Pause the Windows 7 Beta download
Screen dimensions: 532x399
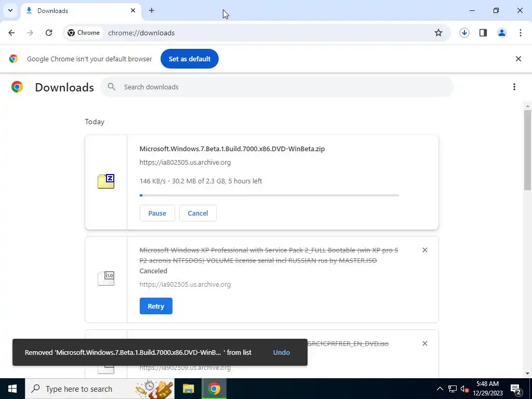coord(157,213)
